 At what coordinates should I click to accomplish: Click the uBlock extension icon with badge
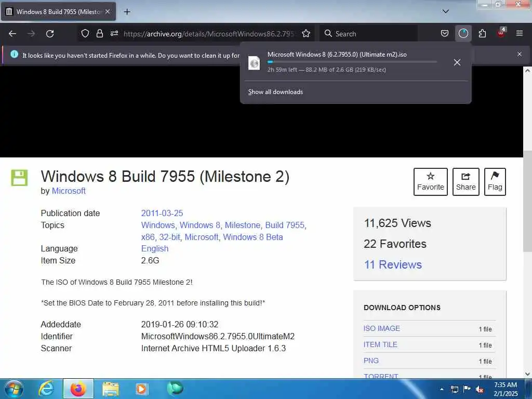click(x=501, y=33)
